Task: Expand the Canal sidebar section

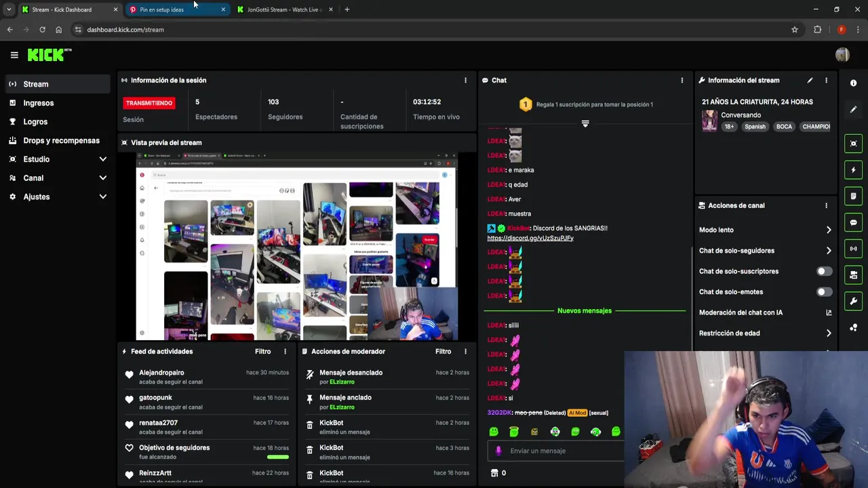Action: 102,178
